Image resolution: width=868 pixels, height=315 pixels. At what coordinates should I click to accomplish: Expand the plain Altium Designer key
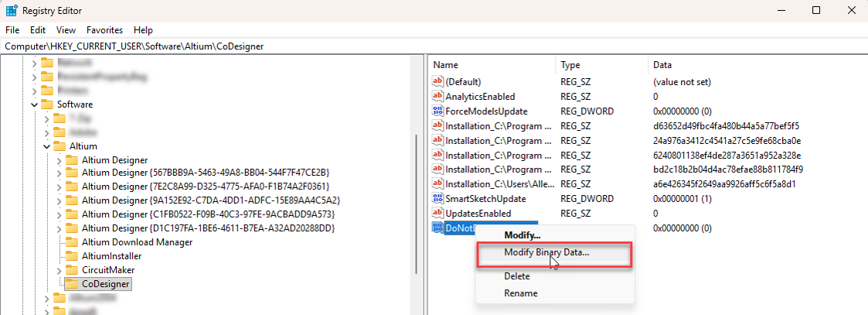60,160
